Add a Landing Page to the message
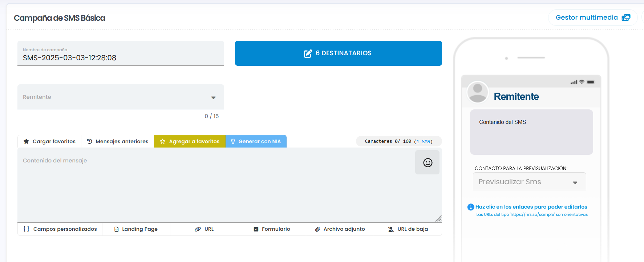This screenshot has width=644, height=262. point(136,229)
